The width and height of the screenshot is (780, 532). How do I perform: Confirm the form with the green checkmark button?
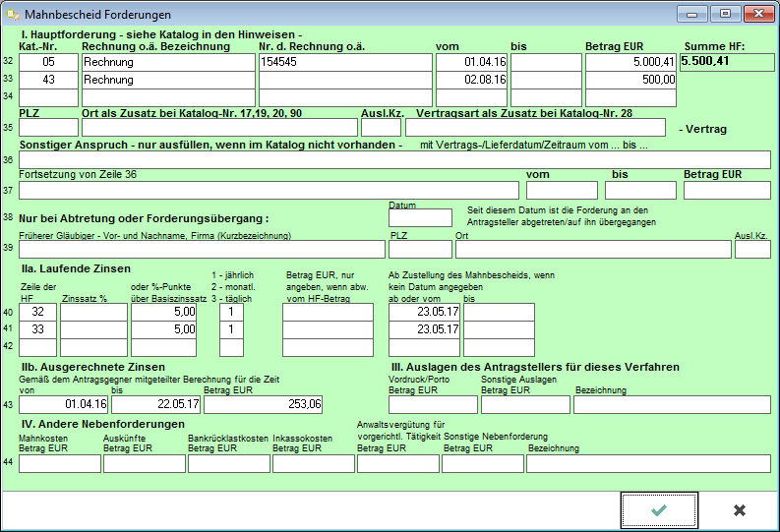pyautogui.click(x=659, y=510)
